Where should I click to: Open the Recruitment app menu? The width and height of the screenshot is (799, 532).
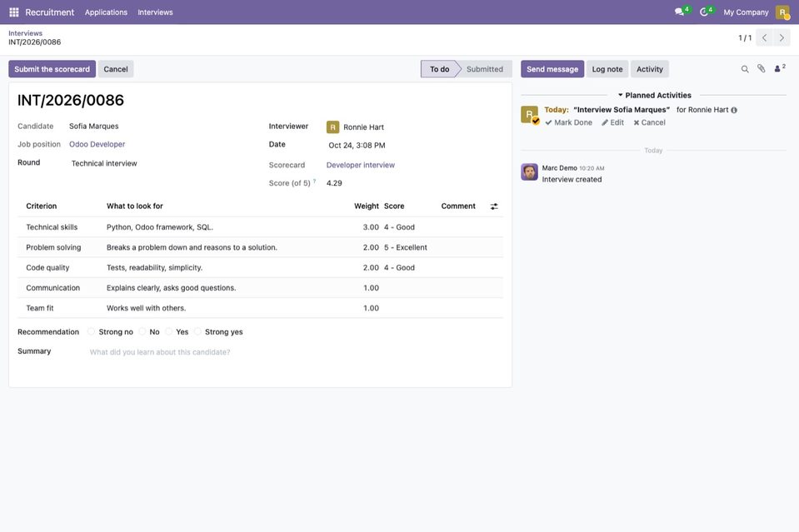49,12
